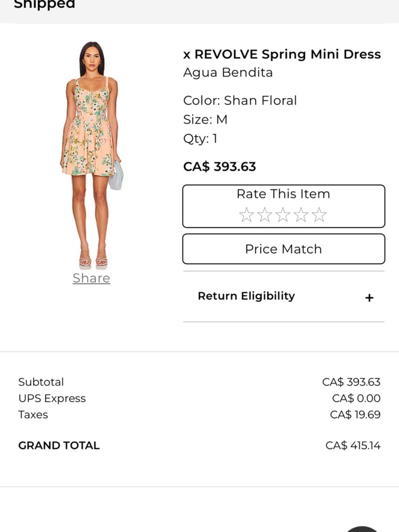The image size is (399, 532).
Task: Click the Rate This Item control
Action: click(x=283, y=194)
